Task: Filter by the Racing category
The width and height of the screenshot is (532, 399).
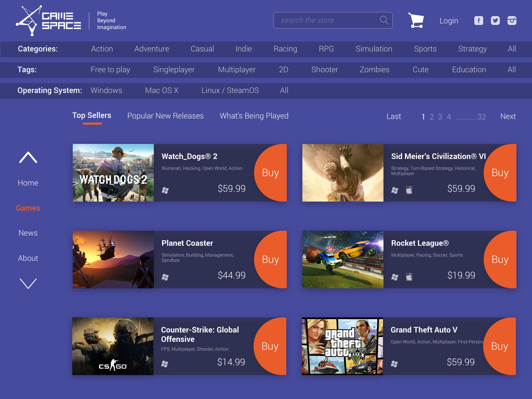Action: (x=285, y=49)
